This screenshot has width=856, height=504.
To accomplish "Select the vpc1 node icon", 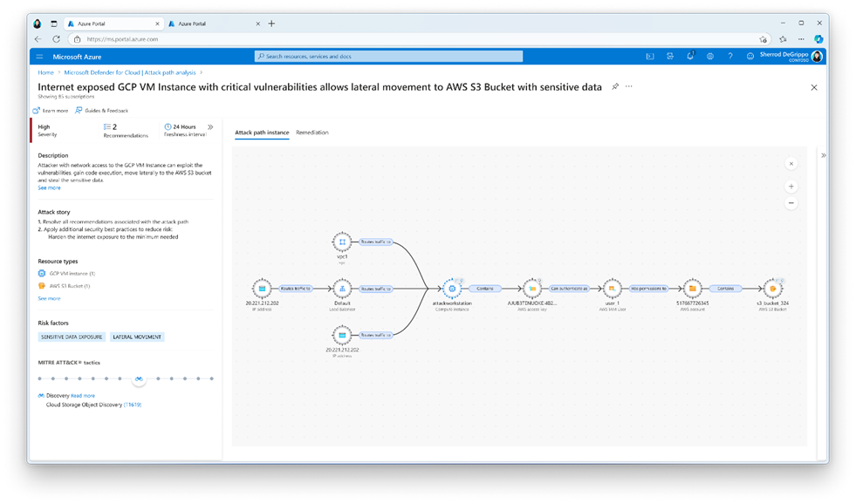I will pos(342,242).
